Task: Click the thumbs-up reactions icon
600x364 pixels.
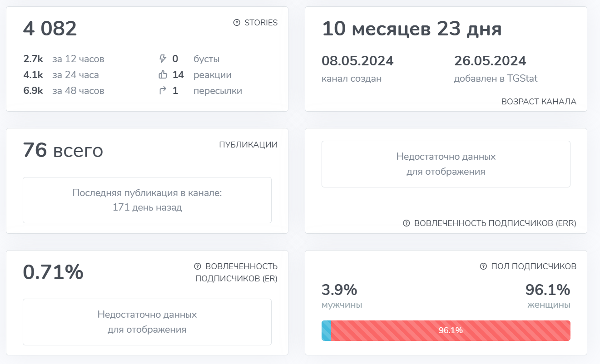Action: pyautogui.click(x=163, y=75)
